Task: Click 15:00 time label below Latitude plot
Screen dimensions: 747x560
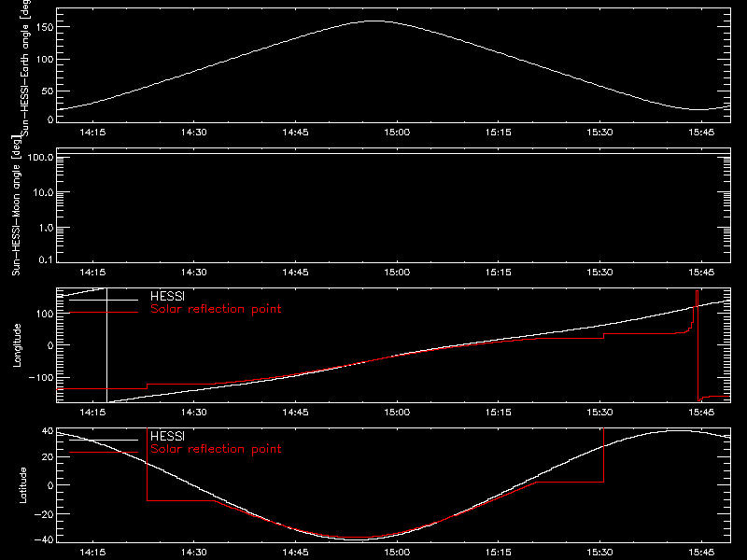Action: tap(397, 553)
